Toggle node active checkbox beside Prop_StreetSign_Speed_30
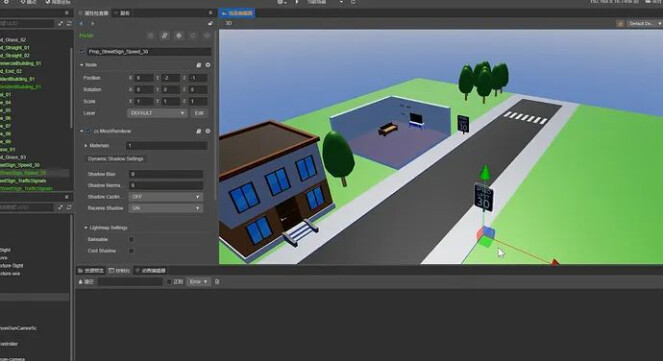The width and height of the screenshot is (664, 362). [83, 52]
